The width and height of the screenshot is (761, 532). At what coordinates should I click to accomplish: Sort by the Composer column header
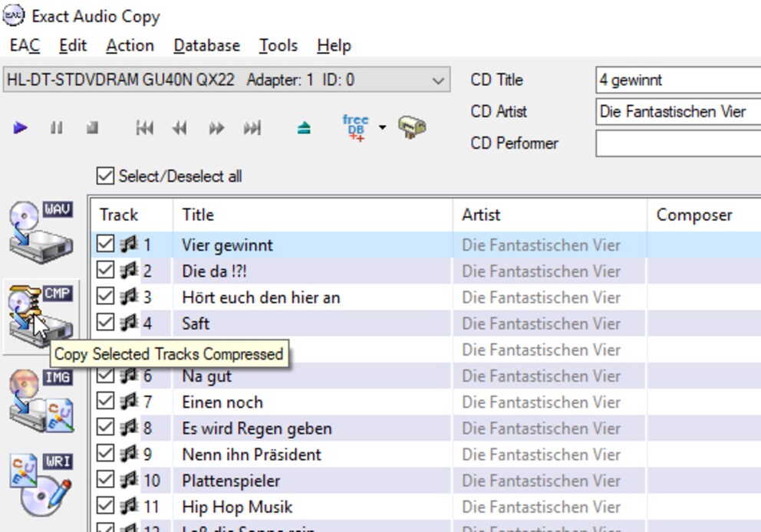[704, 215]
